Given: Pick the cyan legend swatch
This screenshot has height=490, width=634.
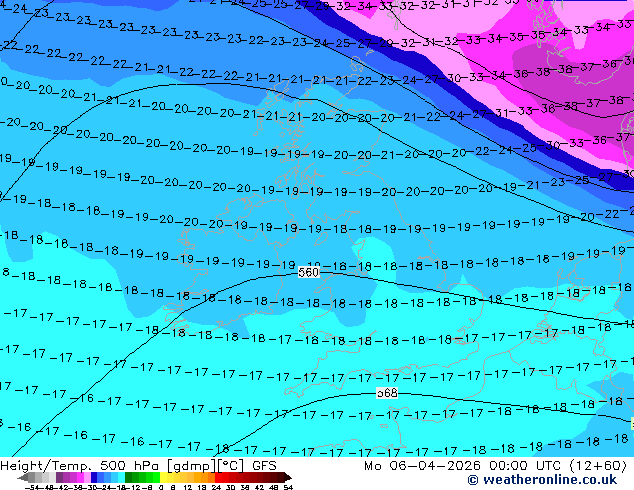Looking at the screenshot, I should point(121,477).
